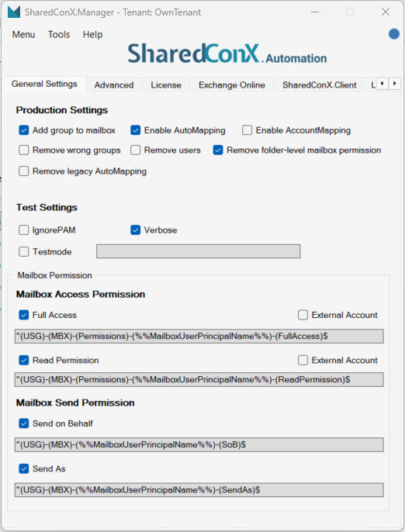Viewport: 405px width, 532px height.
Task: Uncheck Add group to mailbox
Action: [24, 130]
